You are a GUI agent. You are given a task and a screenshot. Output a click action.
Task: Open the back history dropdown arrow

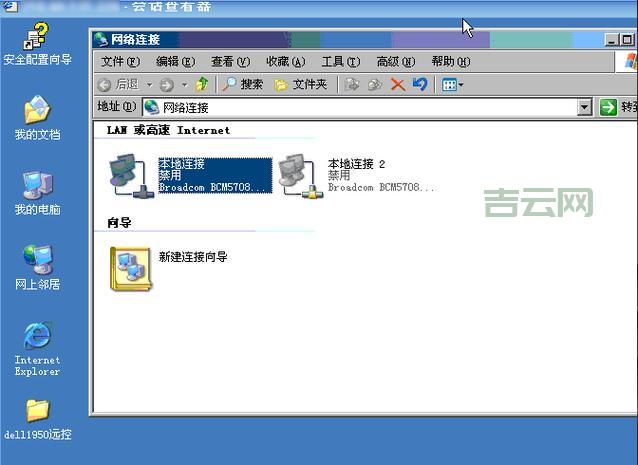pos(149,85)
